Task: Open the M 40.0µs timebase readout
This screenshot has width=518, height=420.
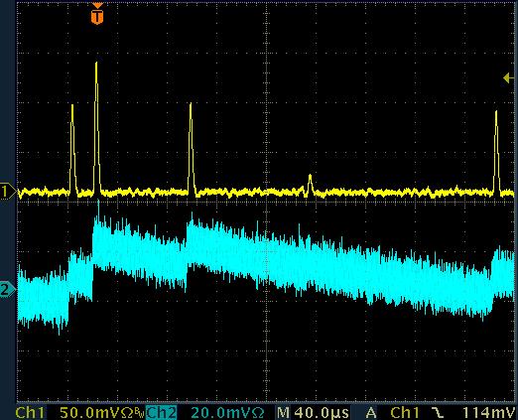Action: [x=313, y=413]
